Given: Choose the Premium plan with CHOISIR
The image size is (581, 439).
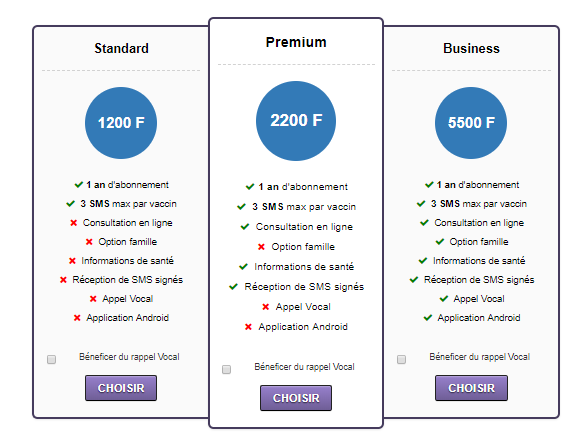Looking at the screenshot, I should coord(296,398).
